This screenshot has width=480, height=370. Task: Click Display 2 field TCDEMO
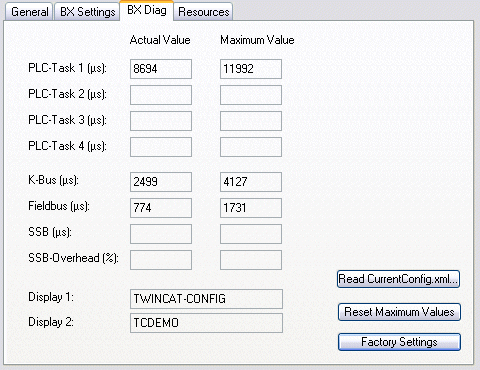click(206, 323)
